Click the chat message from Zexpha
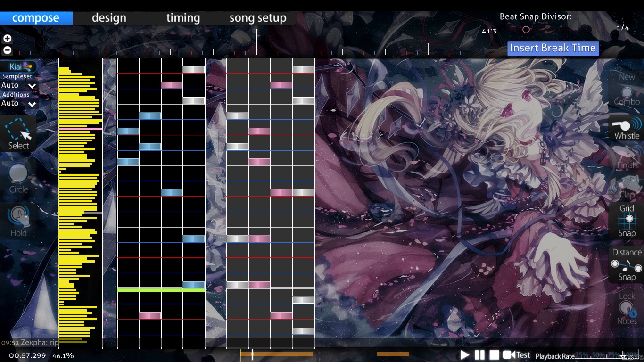 point(30,343)
